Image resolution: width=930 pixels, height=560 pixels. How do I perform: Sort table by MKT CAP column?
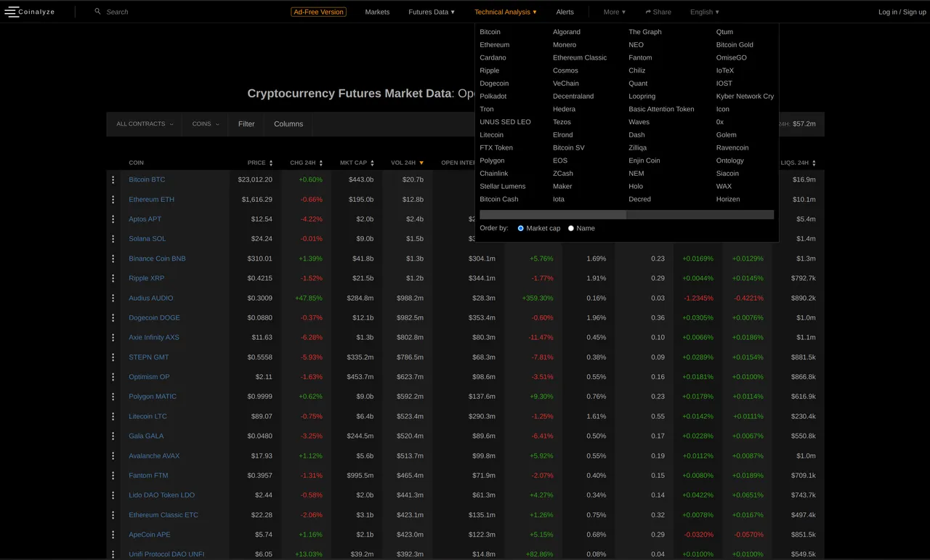click(357, 163)
